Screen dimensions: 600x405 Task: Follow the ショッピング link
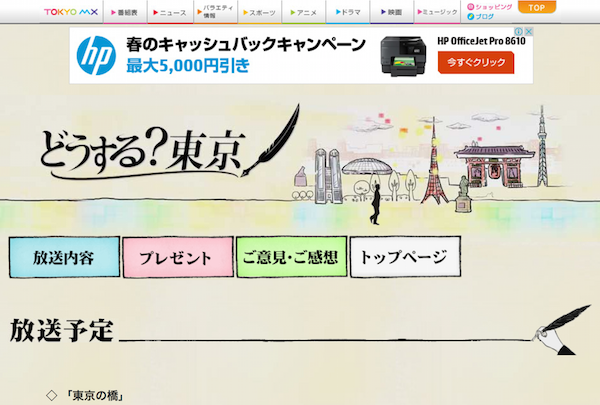[x=490, y=7]
